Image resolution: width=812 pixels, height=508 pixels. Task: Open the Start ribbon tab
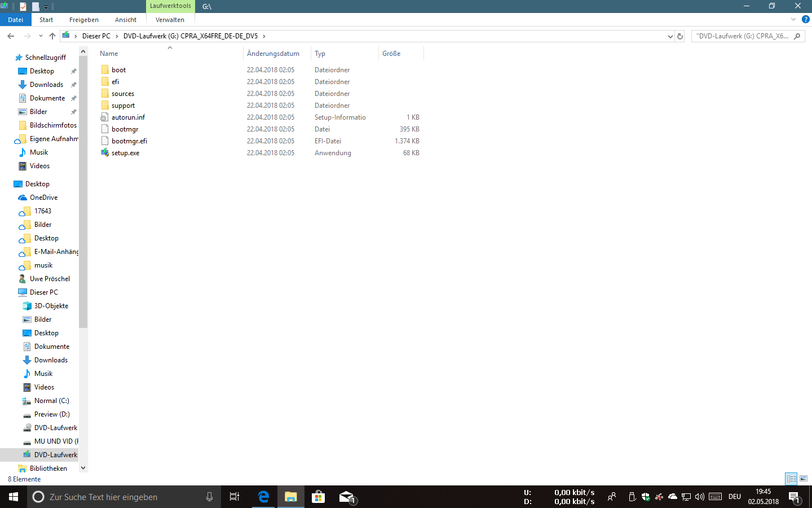click(46, 20)
